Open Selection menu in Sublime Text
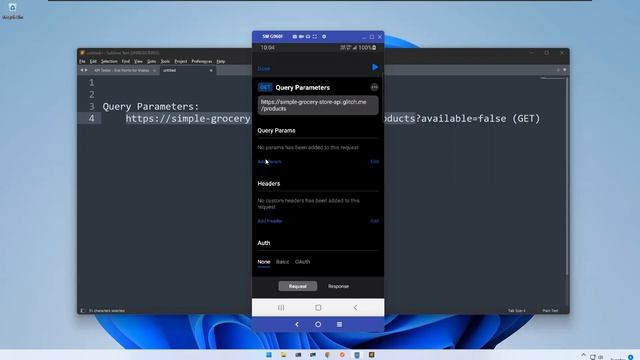Image resolution: width=640 pixels, height=360 pixels. click(109, 61)
